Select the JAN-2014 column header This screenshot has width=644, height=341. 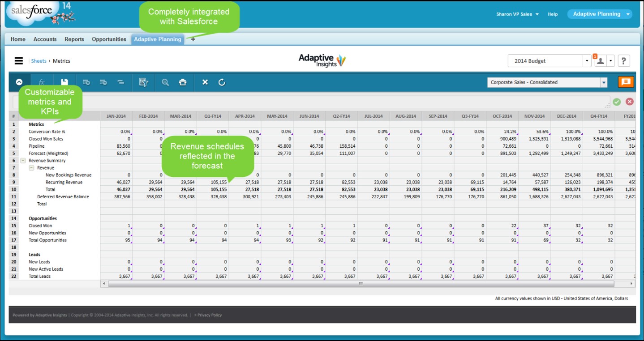116,116
